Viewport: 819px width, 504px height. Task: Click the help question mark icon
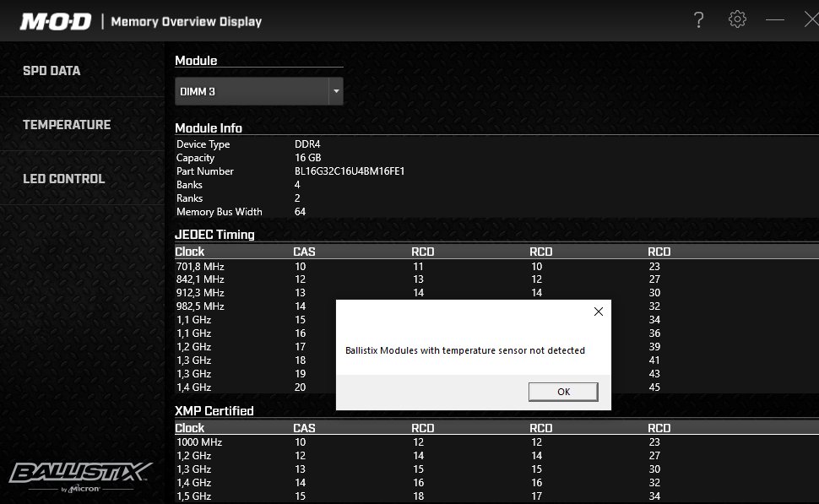(x=698, y=20)
